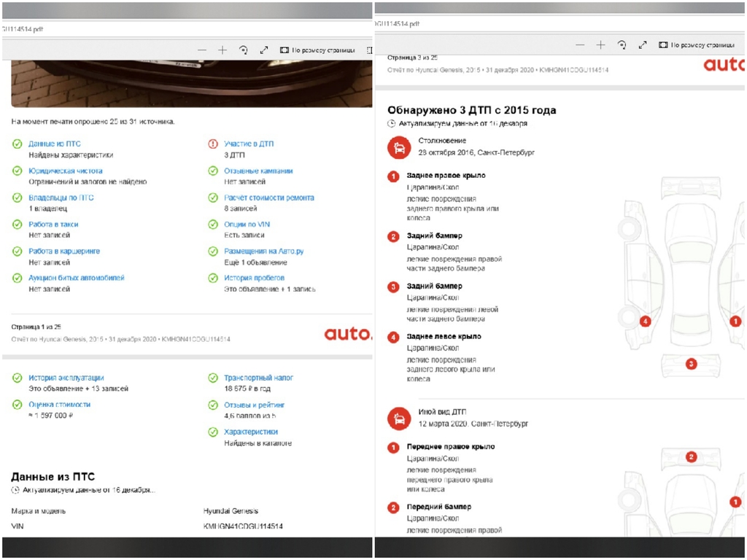Zoom out in the right PDF viewer
Viewport: 747px width, 560px height.
[x=580, y=44]
